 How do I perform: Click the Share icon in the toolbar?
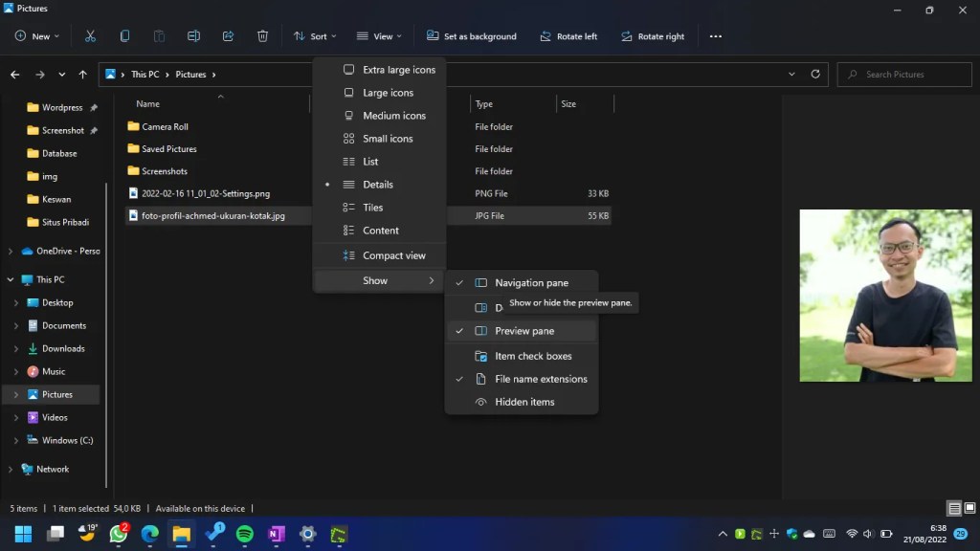coord(228,35)
